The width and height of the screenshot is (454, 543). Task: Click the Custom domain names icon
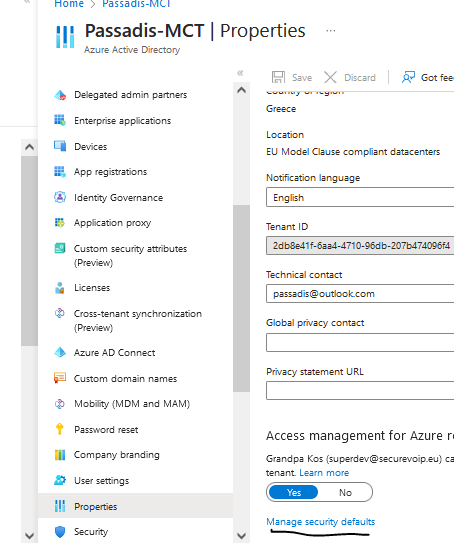pyautogui.click(x=60, y=378)
